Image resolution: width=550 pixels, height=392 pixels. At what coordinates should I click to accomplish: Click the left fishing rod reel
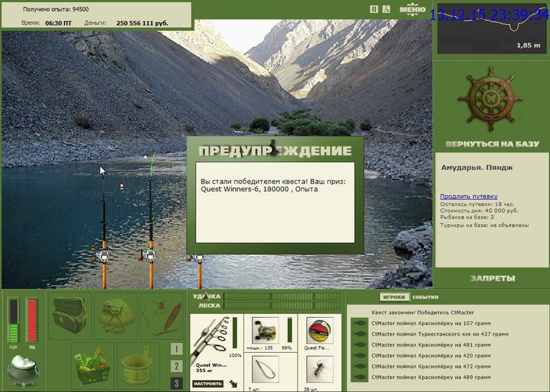pyautogui.click(x=102, y=255)
